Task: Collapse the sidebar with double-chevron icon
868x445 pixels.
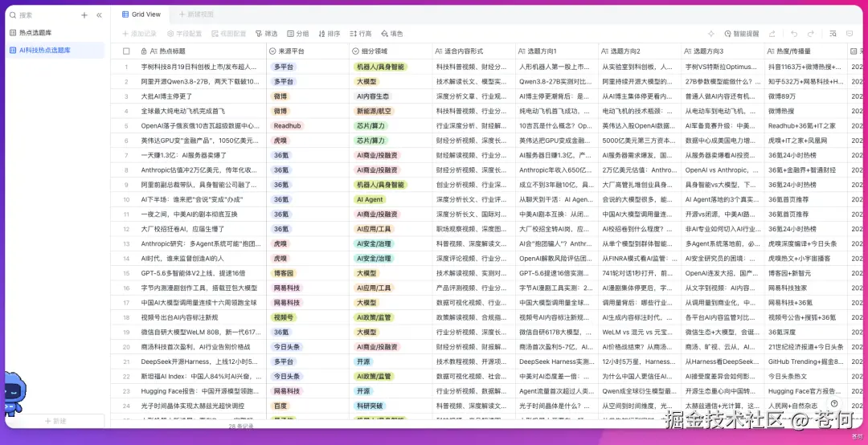Action: tap(99, 15)
